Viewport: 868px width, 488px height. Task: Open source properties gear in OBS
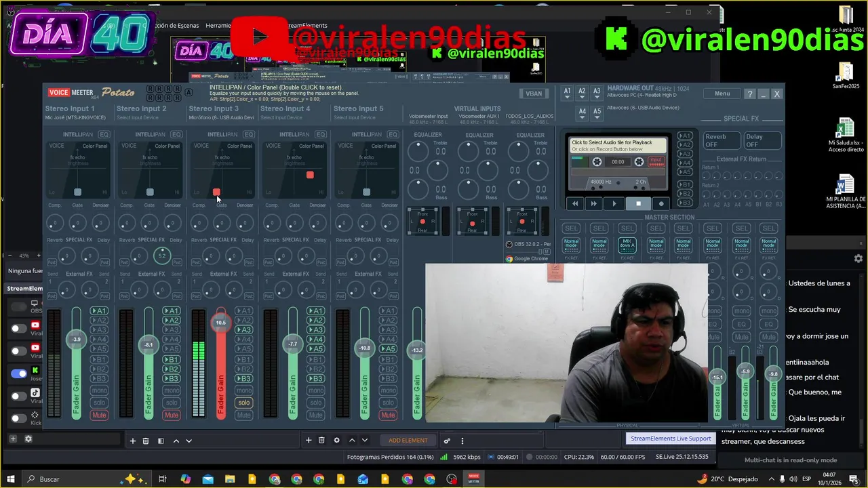pyautogui.click(x=337, y=441)
